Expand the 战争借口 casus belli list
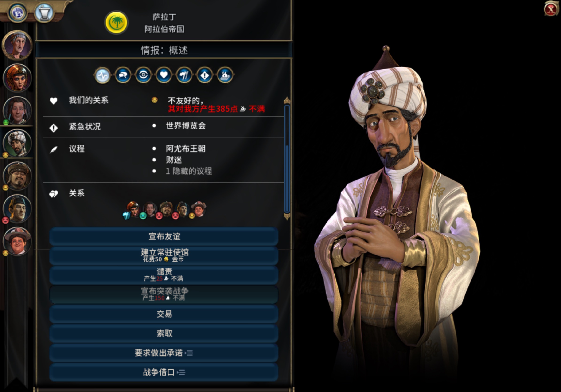This screenshot has width=561, height=392. tap(164, 372)
